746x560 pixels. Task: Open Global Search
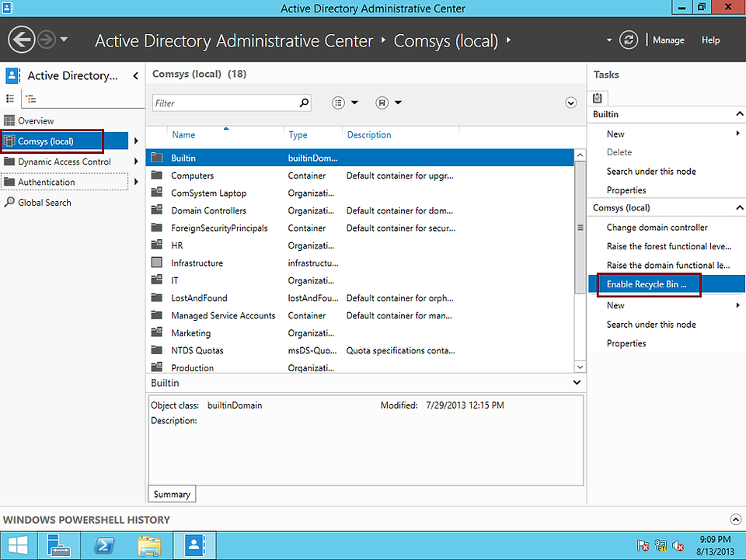coord(37,203)
